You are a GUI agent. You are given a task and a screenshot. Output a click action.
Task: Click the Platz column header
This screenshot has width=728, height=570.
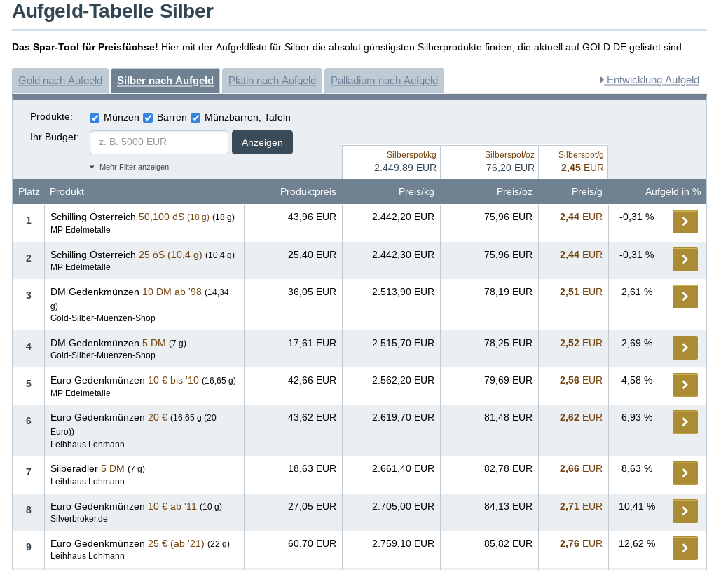pos(29,192)
